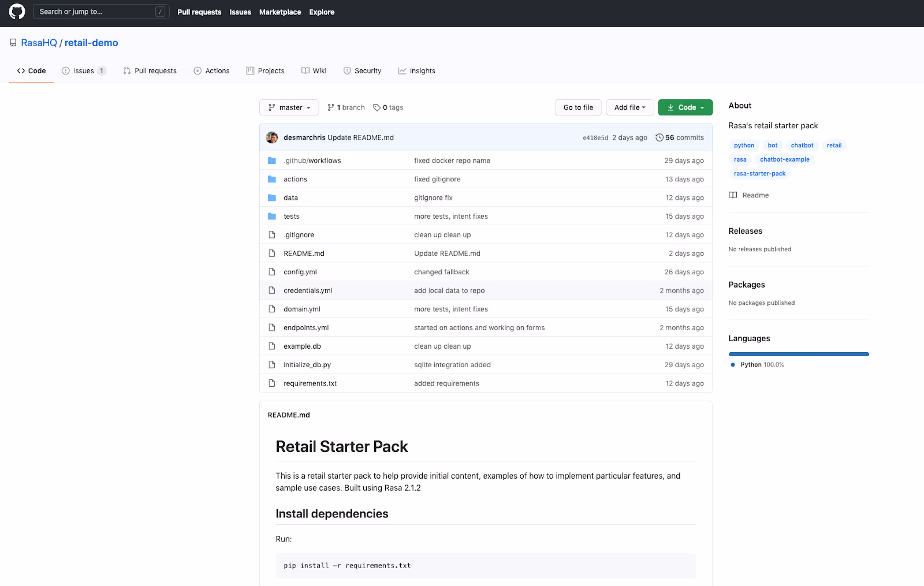The image size is (924, 586).
Task: Click the actions folder icon
Action: [272, 179]
